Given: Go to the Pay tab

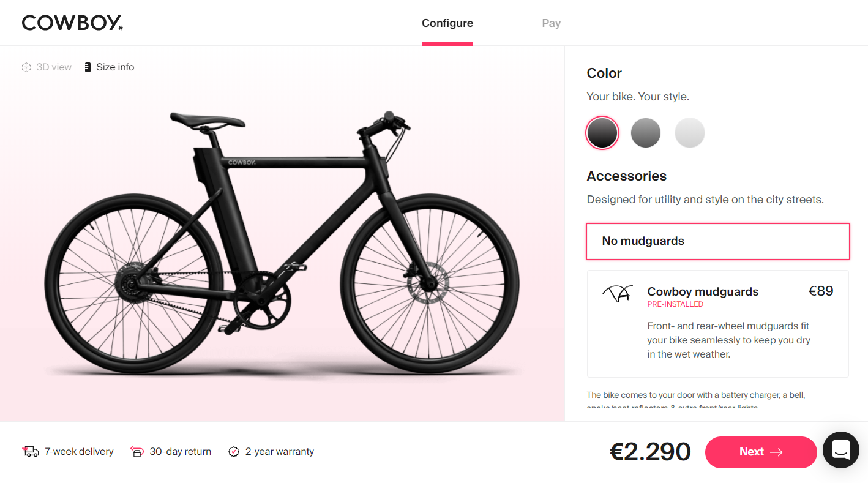Looking at the screenshot, I should pyautogui.click(x=551, y=23).
